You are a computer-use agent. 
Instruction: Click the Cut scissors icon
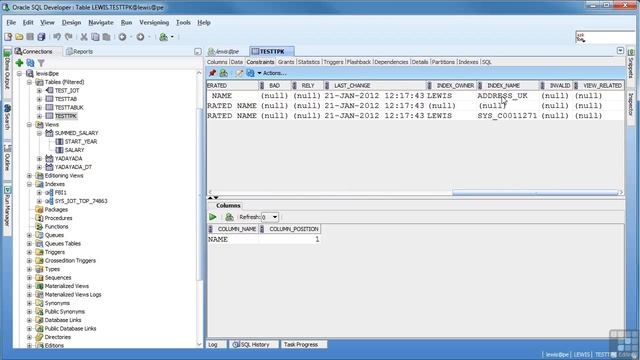(x=84, y=37)
